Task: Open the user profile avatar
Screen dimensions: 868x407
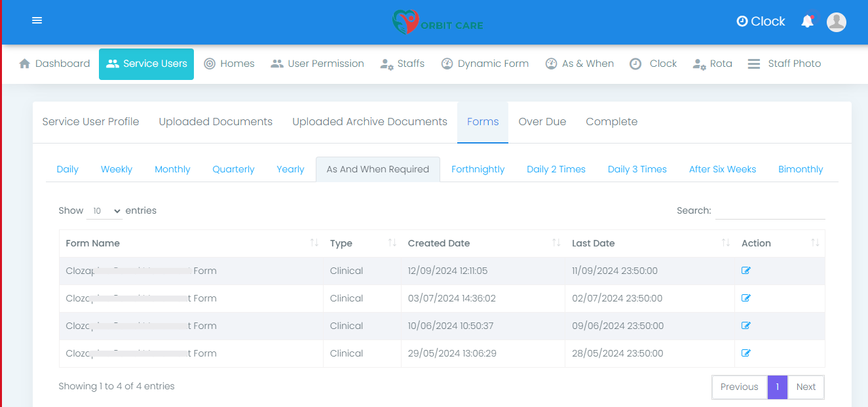Action: (x=836, y=22)
